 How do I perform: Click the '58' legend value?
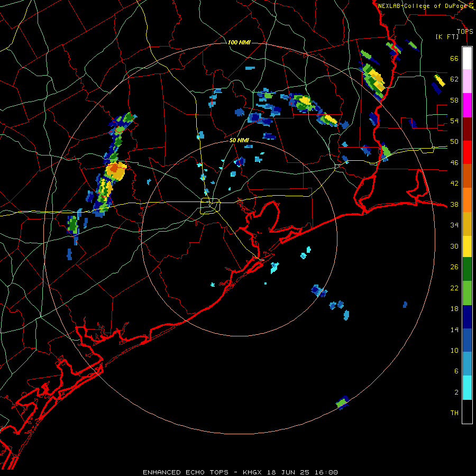coord(454,100)
